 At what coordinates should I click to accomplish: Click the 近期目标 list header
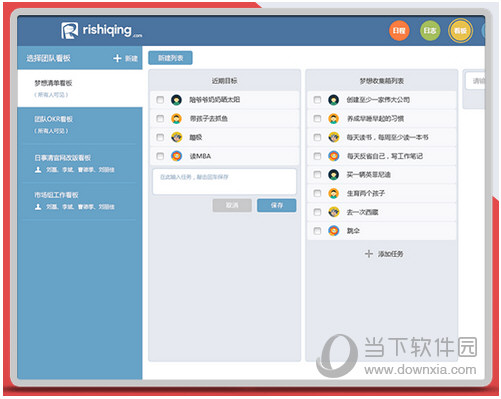(225, 81)
